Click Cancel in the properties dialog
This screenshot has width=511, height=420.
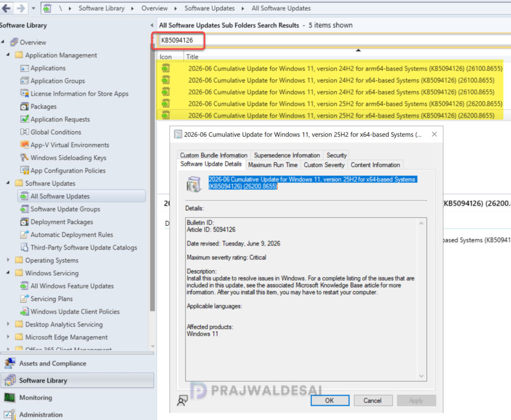[x=373, y=401]
